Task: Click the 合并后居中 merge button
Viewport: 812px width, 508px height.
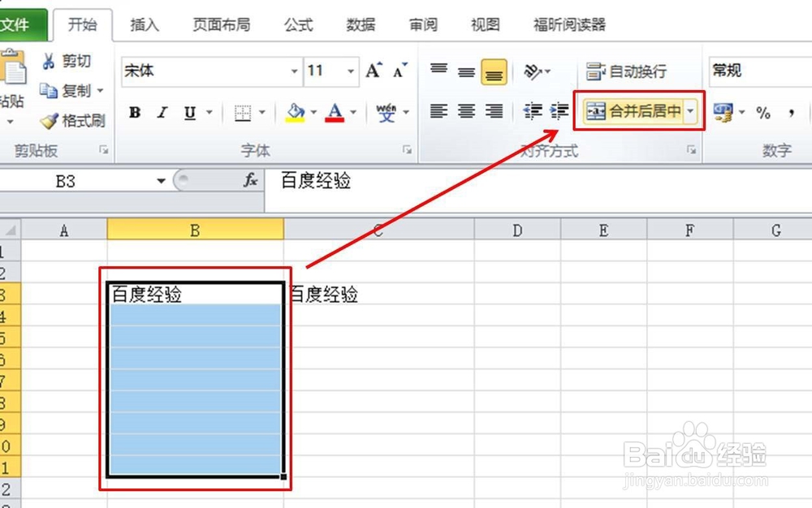Action: click(635, 111)
